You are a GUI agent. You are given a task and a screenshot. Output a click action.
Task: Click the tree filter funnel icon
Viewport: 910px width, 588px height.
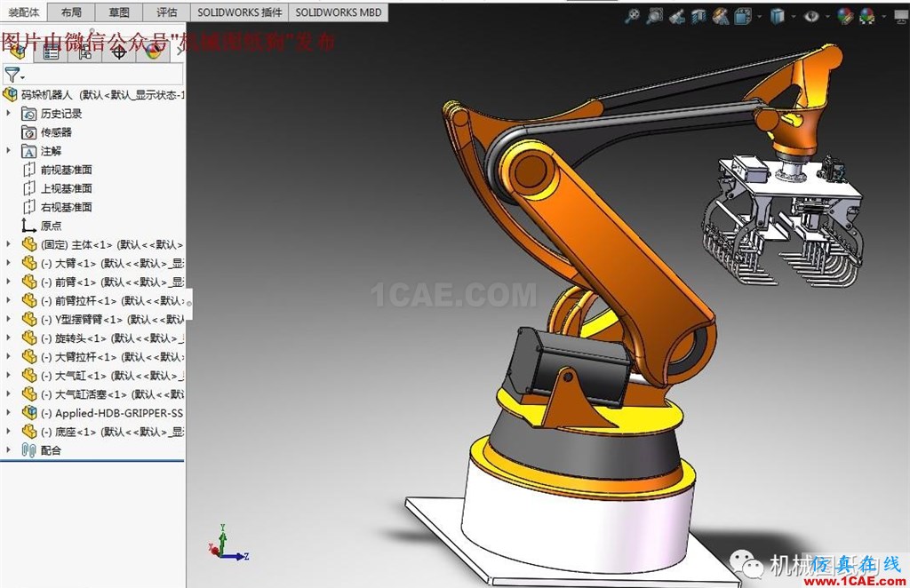click(x=11, y=75)
